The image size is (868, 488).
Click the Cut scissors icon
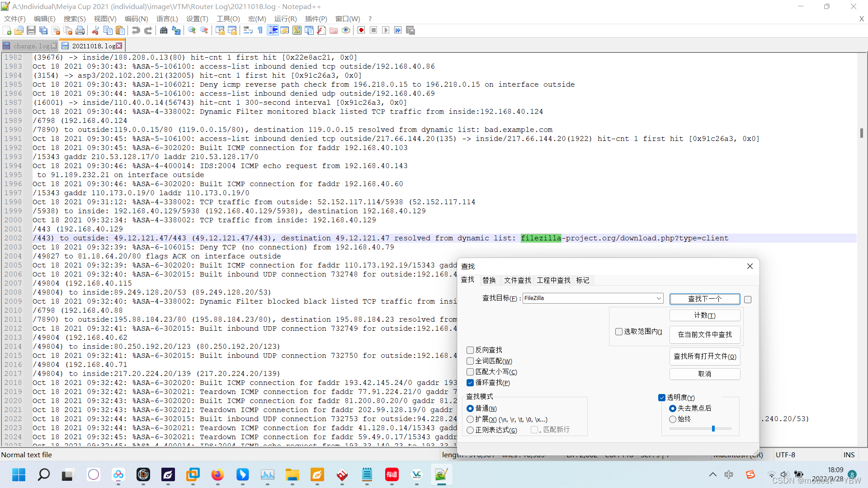pos(95,30)
